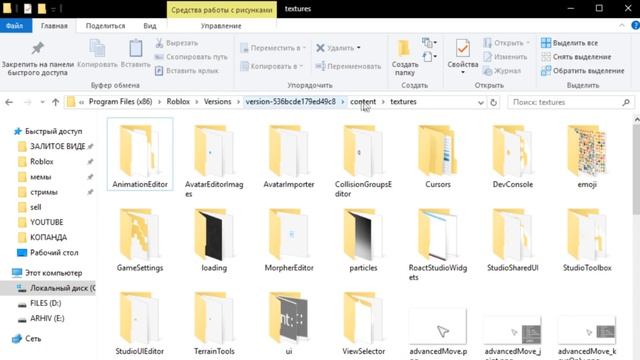640x360 pixels.
Task: Expand the Свойства dropdown arrow
Action: pyautogui.click(x=462, y=73)
